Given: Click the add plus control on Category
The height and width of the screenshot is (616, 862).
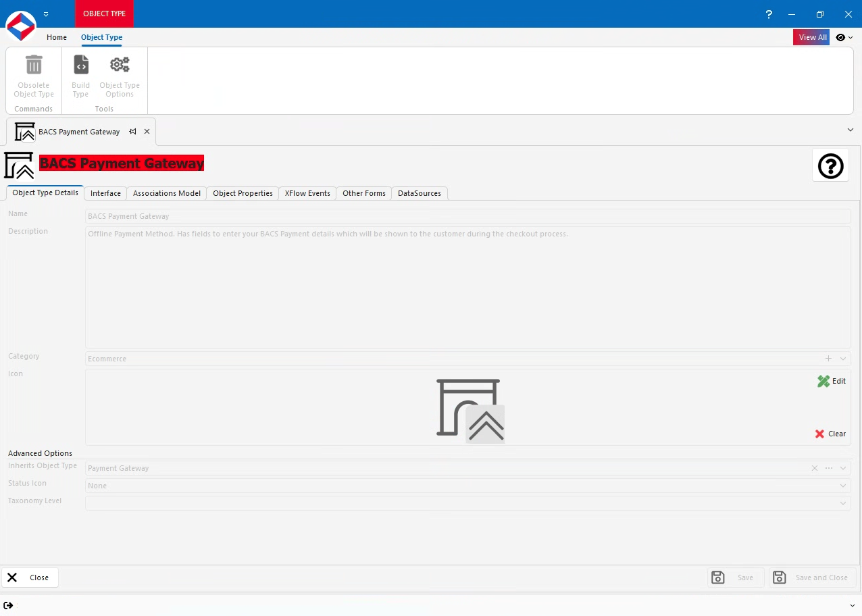Looking at the screenshot, I should [x=828, y=359].
